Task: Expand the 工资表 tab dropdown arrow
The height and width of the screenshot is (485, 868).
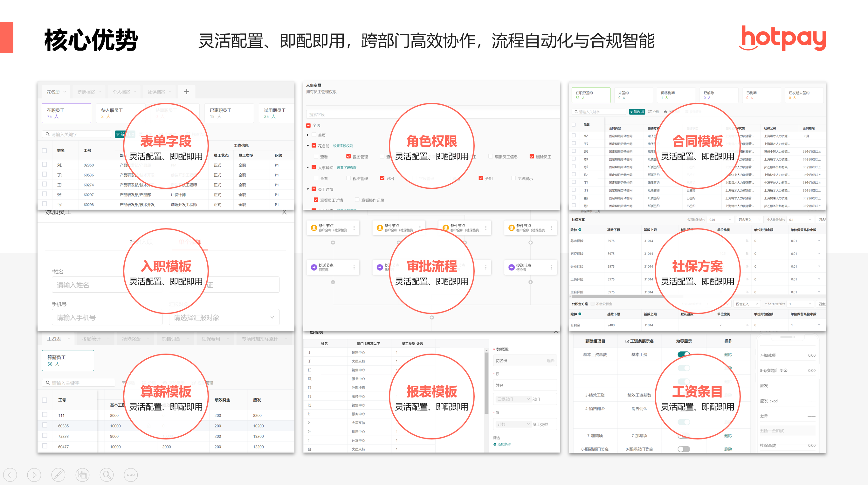Action: [68, 339]
